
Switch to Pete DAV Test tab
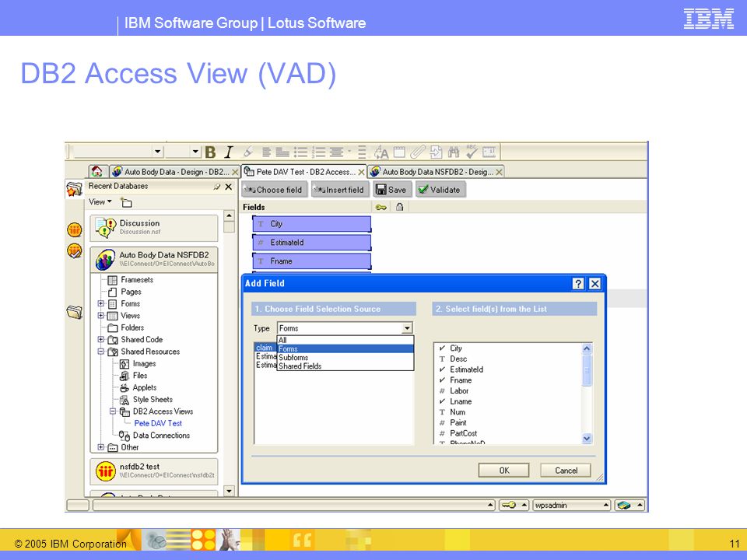304,171
